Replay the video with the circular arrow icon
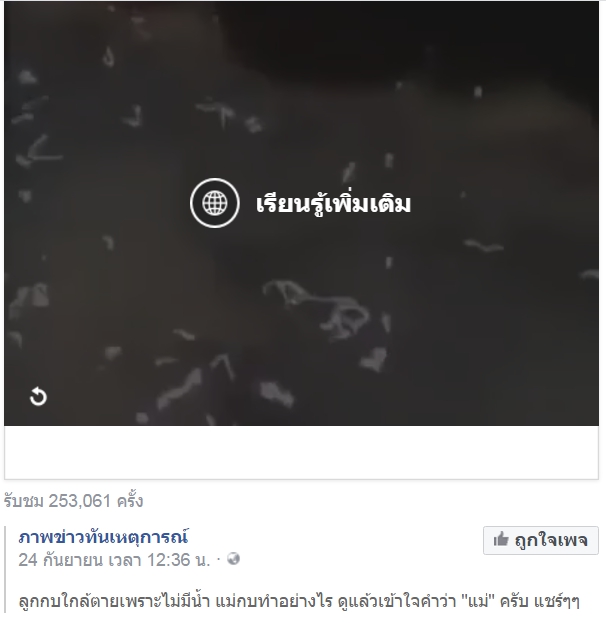Screen dimensions: 606x623 pos(38,396)
